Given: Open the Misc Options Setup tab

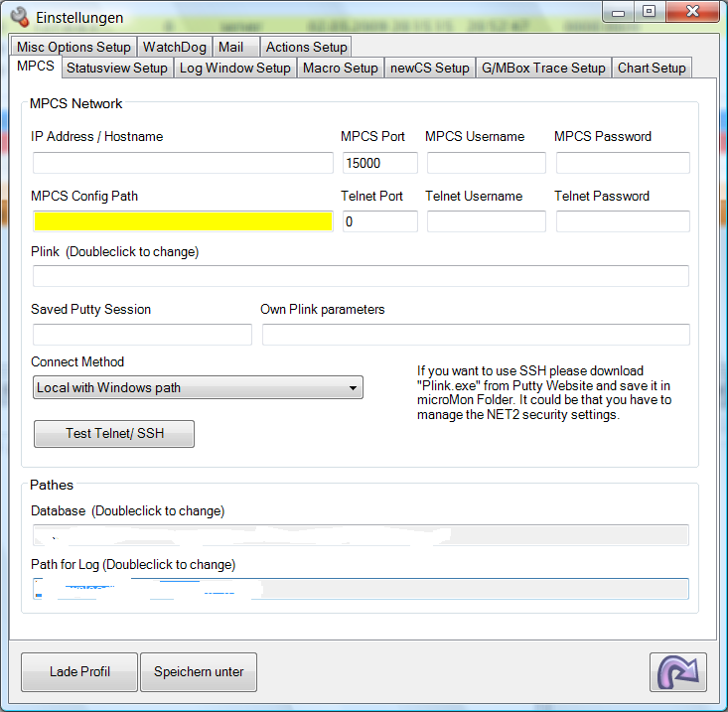Looking at the screenshot, I should [73, 47].
